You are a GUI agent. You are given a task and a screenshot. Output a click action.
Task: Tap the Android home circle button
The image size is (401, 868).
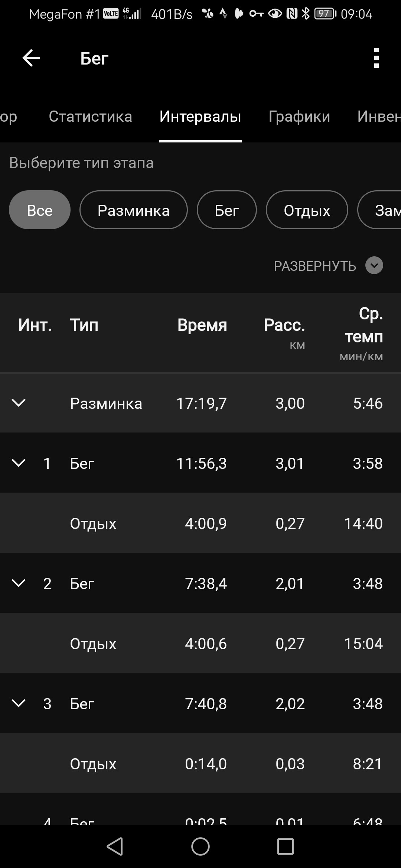pyautogui.click(x=200, y=846)
